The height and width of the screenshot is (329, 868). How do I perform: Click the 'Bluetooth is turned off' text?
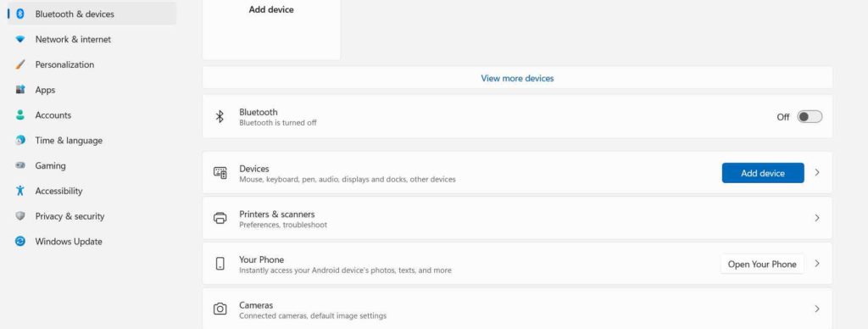278,123
